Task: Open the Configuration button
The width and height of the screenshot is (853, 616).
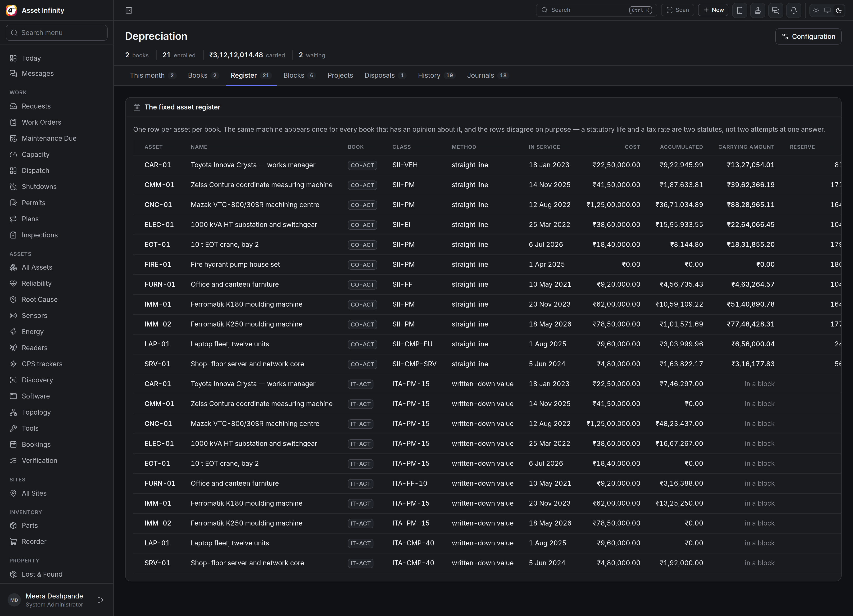Action: point(808,36)
